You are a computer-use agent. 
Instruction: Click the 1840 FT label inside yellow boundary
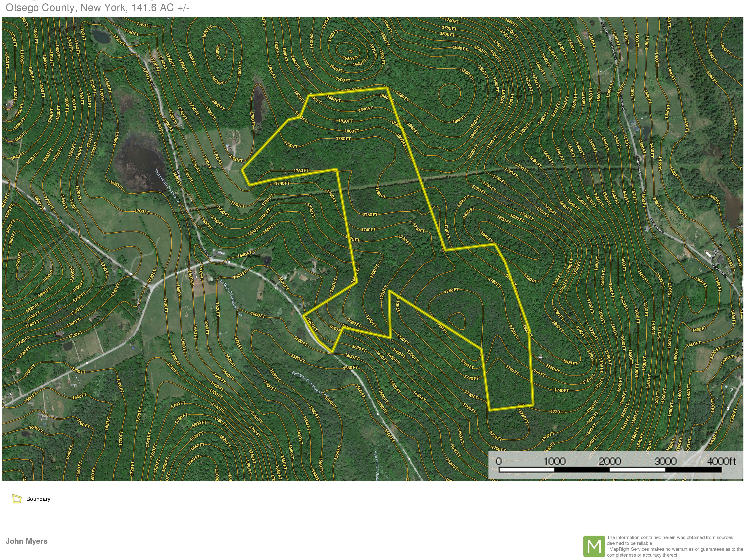tap(365, 109)
